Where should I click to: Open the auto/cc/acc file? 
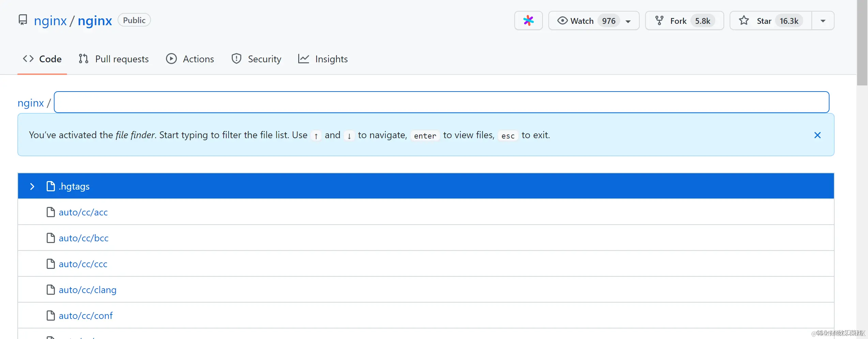[x=83, y=212]
